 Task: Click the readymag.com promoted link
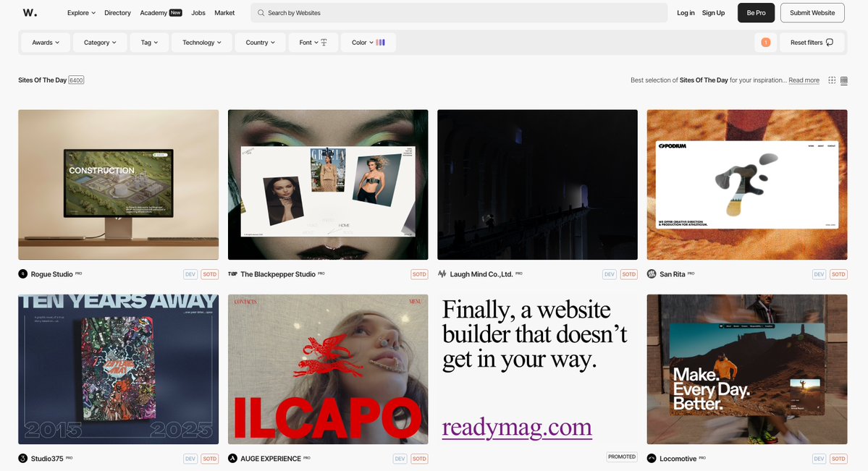click(517, 428)
